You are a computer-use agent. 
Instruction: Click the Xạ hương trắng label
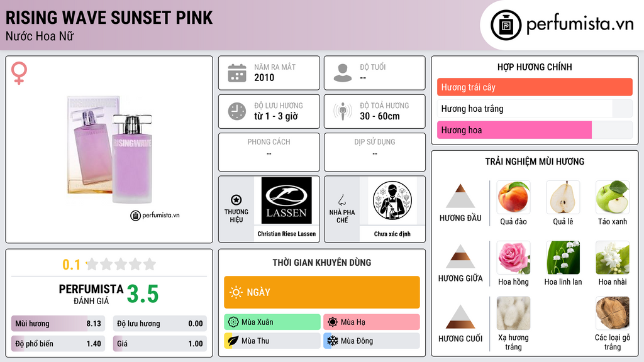tap(513, 343)
